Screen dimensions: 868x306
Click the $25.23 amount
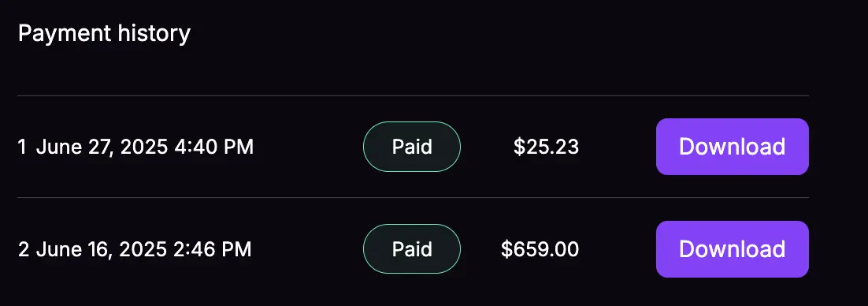tap(546, 147)
